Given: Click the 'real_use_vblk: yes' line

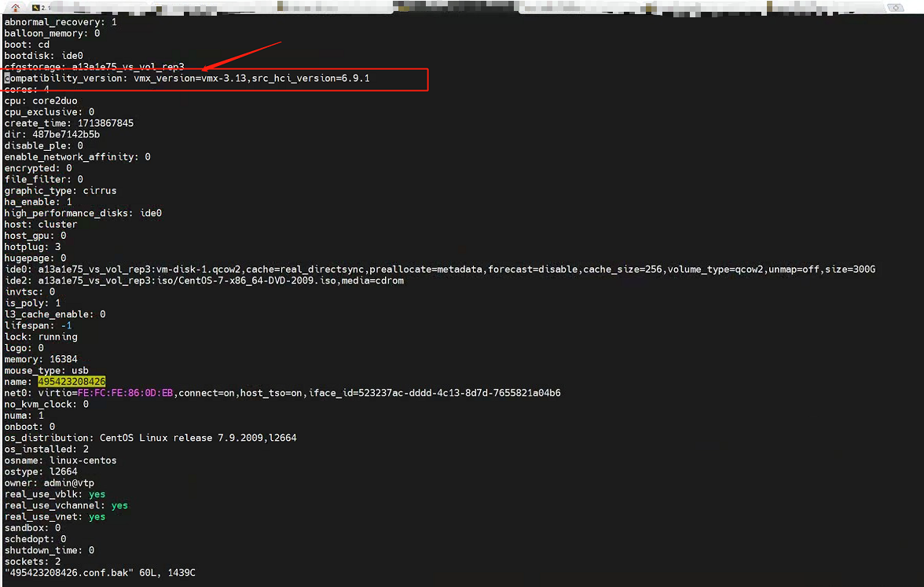Looking at the screenshot, I should pyautogui.click(x=55, y=493).
